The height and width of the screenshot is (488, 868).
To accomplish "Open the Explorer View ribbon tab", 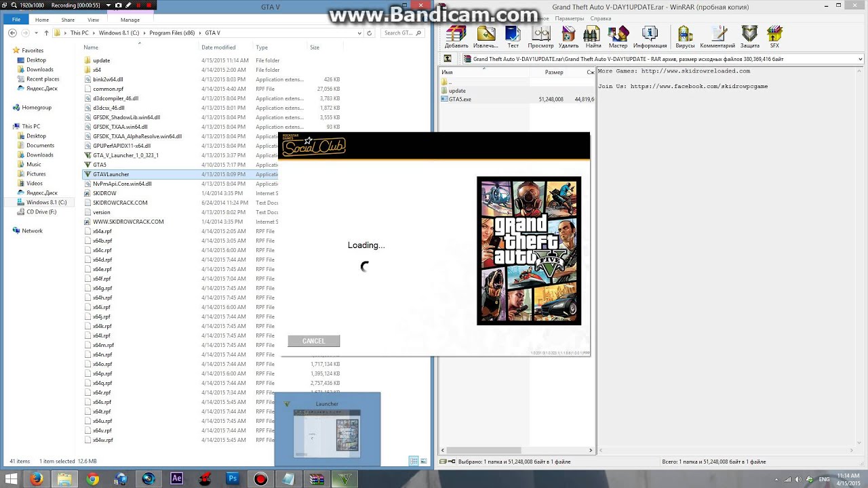I will click(93, 20).
